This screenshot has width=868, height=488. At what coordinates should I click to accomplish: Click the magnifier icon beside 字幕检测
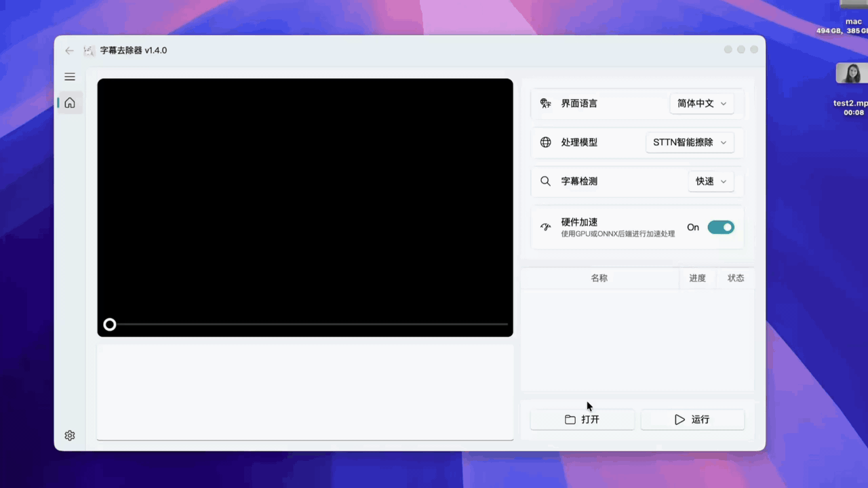pos(546,181)
